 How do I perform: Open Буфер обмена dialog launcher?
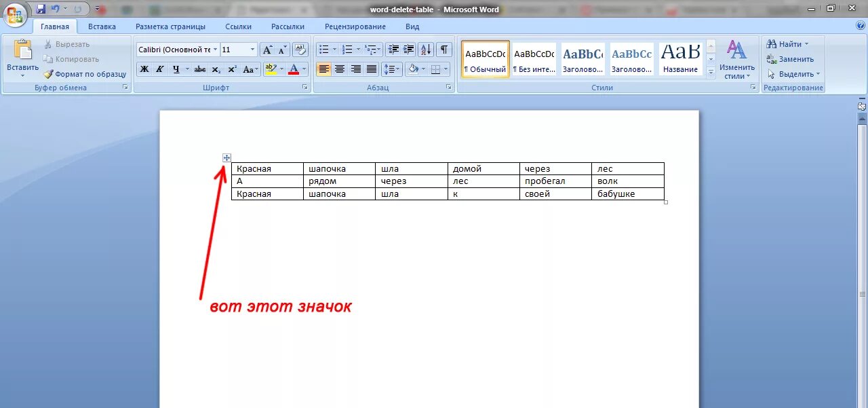[x=125, y=88]
